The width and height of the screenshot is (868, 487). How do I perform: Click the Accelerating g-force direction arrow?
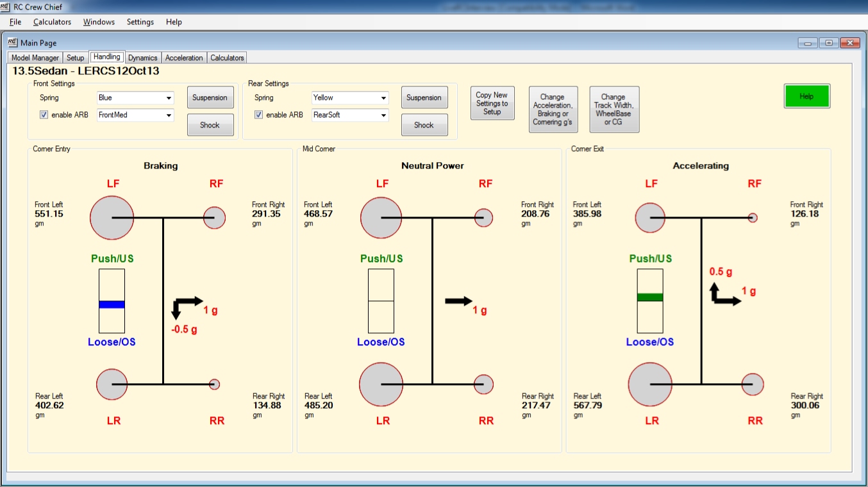[725, 295]
